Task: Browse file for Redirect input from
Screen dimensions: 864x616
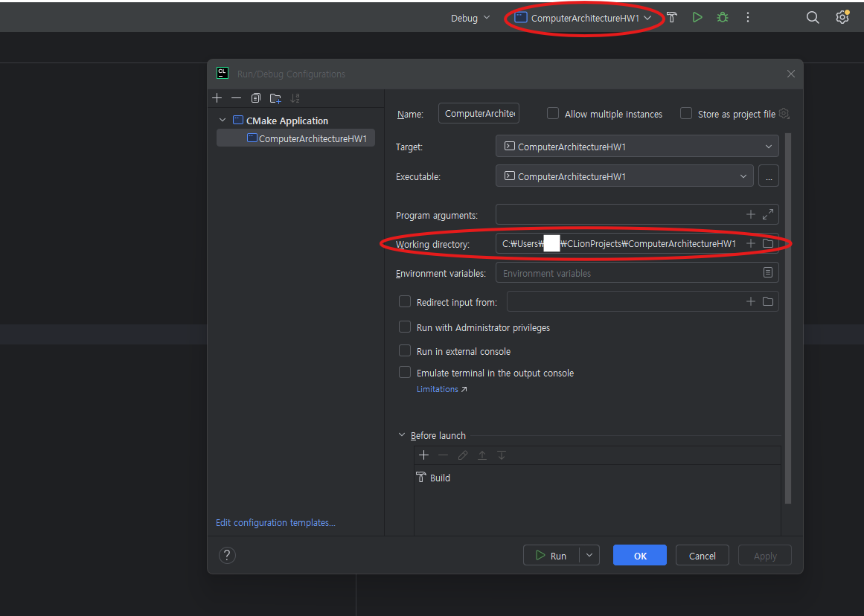Action: point(767,301)
